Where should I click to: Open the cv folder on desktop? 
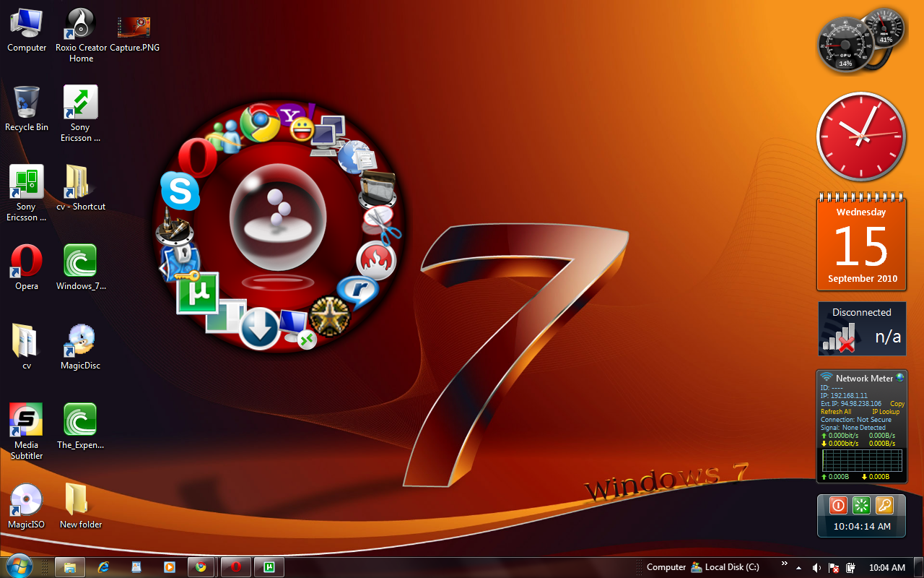click(x=27, y=347)
